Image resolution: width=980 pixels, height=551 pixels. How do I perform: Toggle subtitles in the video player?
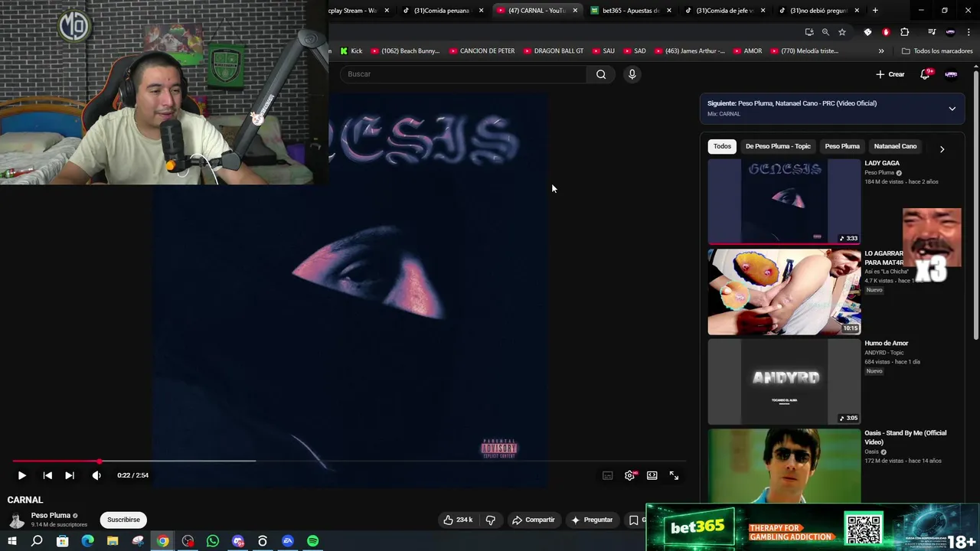click(607, 475)
